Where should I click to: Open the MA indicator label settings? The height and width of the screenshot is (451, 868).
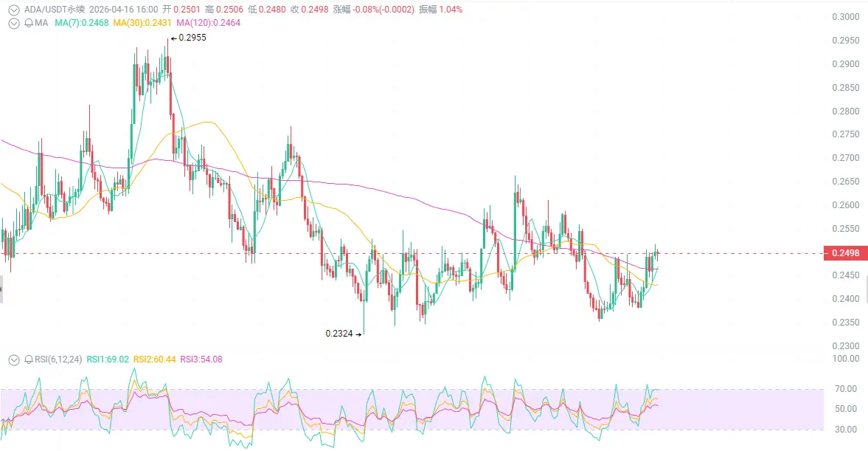click(41, 23)
